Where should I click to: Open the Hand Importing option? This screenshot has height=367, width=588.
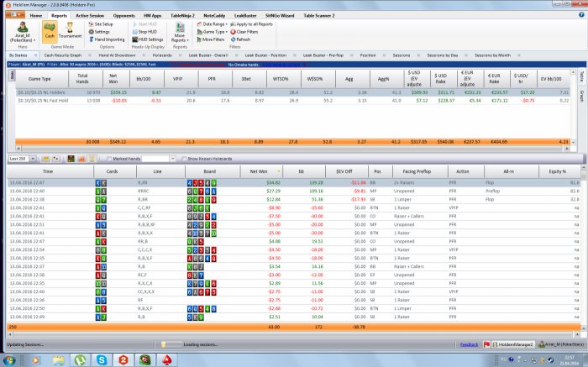[x=107, y=39]
